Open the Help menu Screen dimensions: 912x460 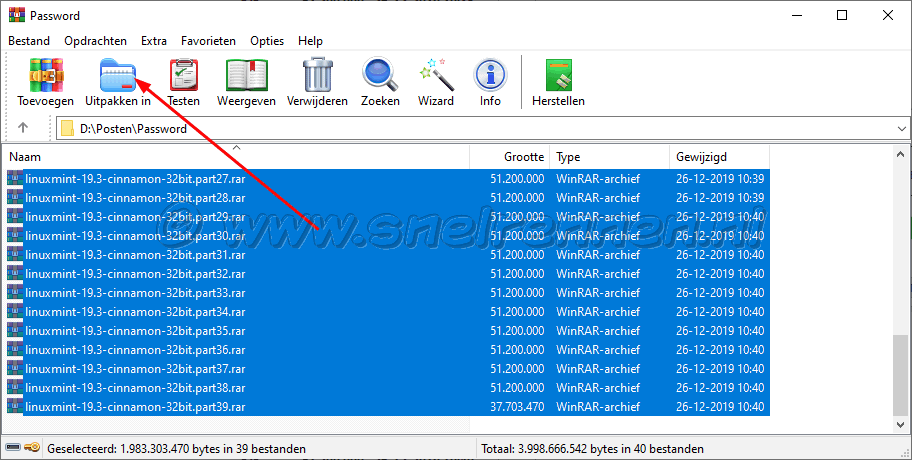[310, 41]
